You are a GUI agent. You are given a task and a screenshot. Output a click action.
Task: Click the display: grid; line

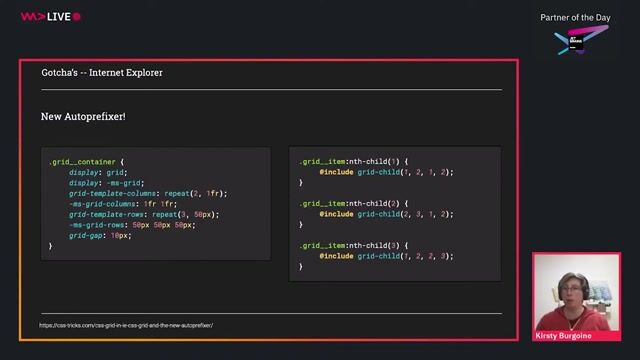pos(98,173)
